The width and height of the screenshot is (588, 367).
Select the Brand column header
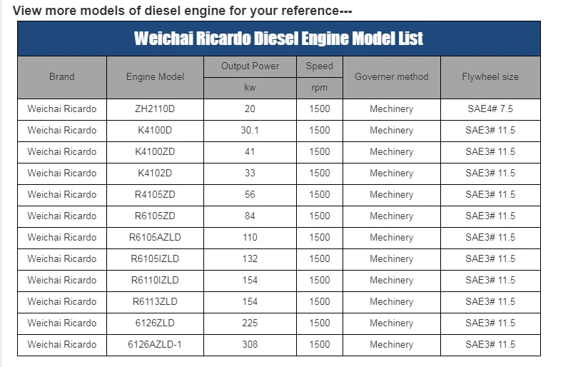pos(62,77)
